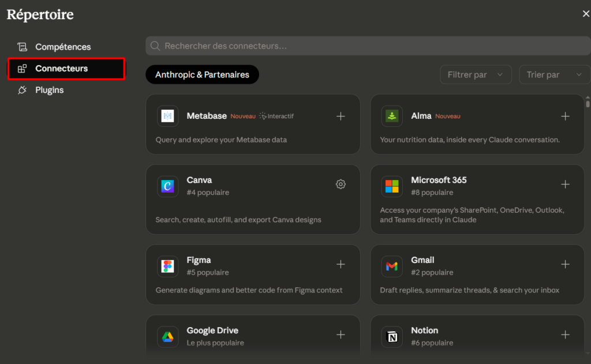Click the Gmail logo icon
The width and height of the screenshot is (591, 364).
click(x=392, y=266)
